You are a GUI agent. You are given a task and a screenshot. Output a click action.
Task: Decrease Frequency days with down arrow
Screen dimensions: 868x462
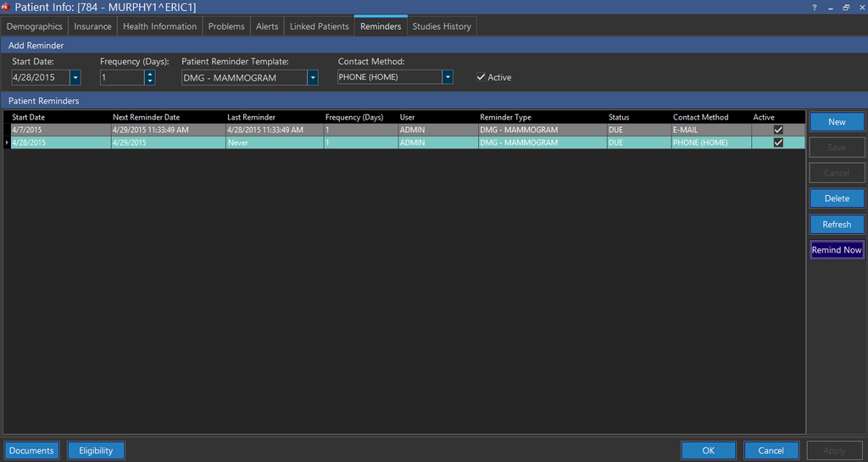click(x=150, y=81)
